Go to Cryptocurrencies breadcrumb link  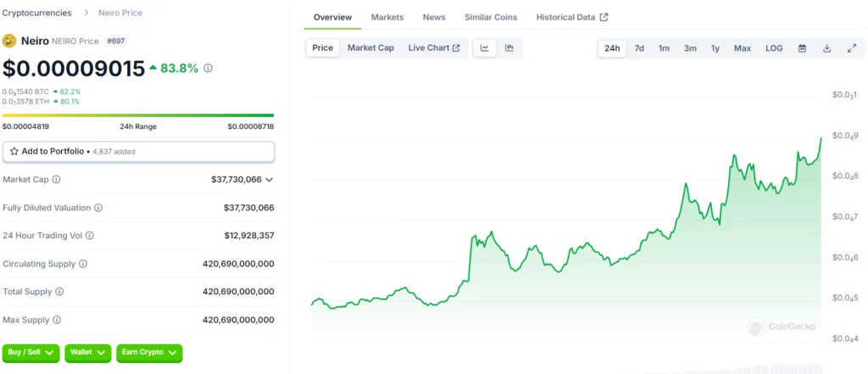coord(36,12)
